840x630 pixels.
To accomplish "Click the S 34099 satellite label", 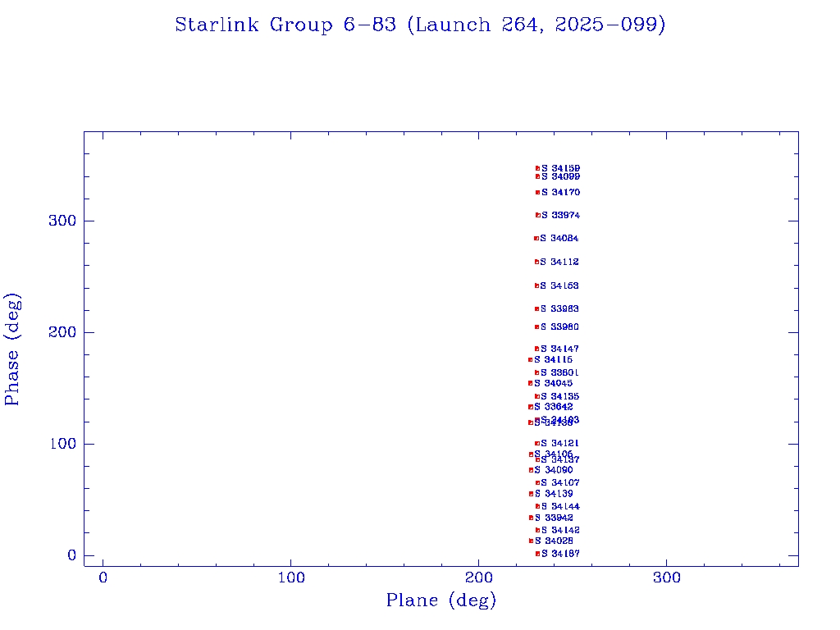I will [x=561, y=177].
